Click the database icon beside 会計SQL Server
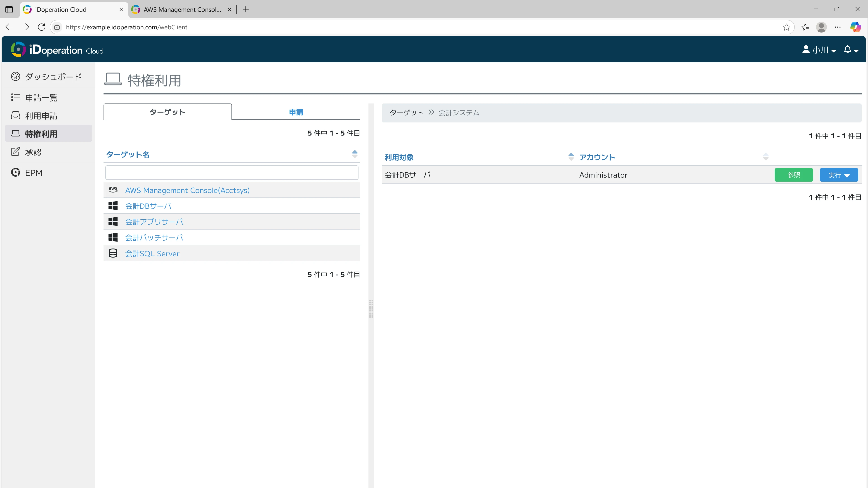The height and width of the screenshot is (488, 868). [113, 253]
